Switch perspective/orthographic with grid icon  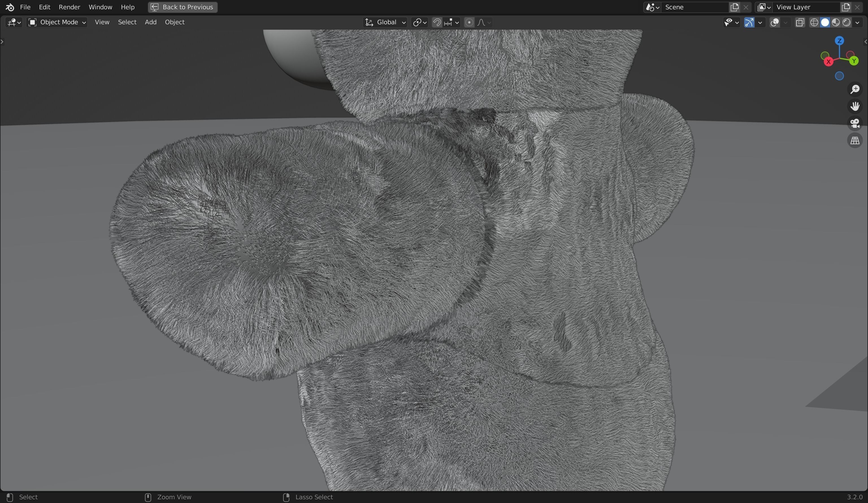[854, 141]
